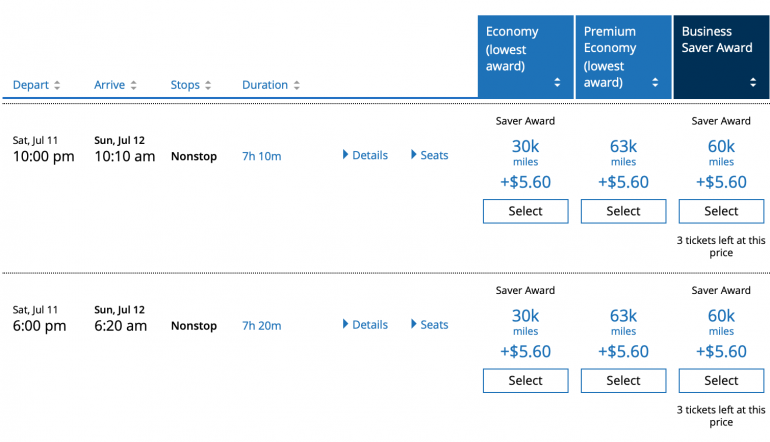Click 7h 10m duration link
The height and width of the screenshot is (442, 770).
262,156
